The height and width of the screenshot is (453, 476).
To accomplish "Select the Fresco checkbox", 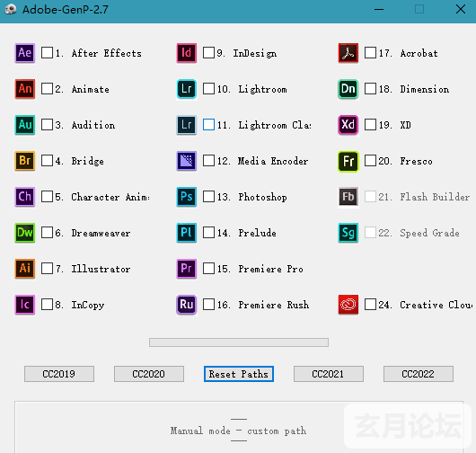I will coord(370,160).
